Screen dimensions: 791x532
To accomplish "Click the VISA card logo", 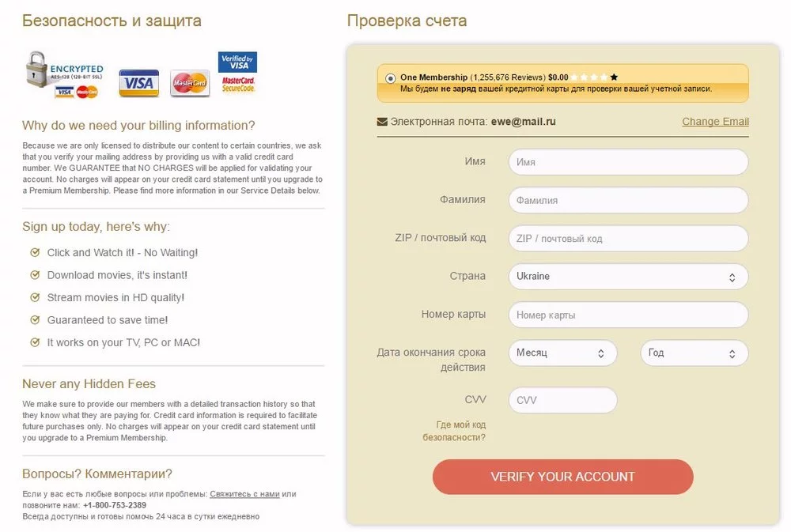I will pyautogui.click(x=138, y=83).
